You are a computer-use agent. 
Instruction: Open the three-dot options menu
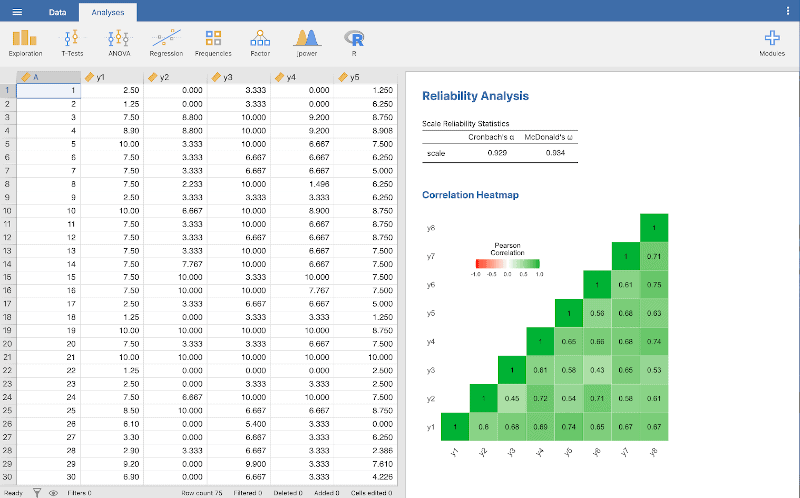(x=788, y=11)
